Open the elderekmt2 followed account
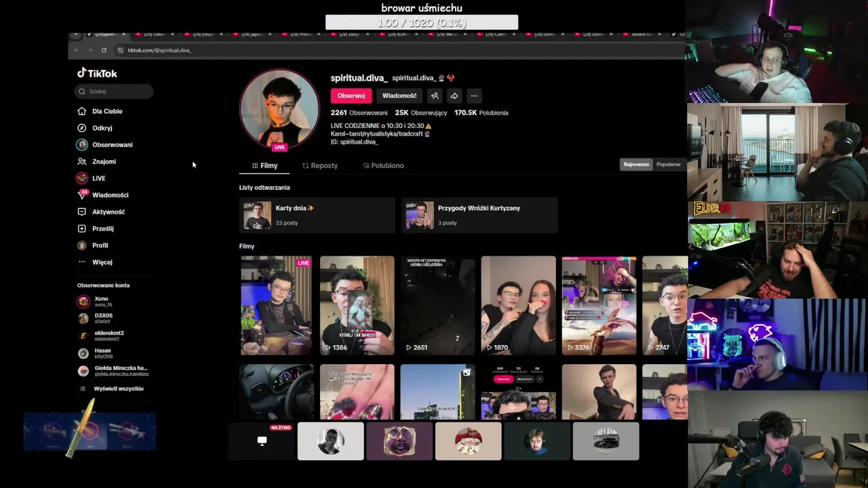Image resolution: width=868 pixels, height=488 pixels. pos(102,335)
